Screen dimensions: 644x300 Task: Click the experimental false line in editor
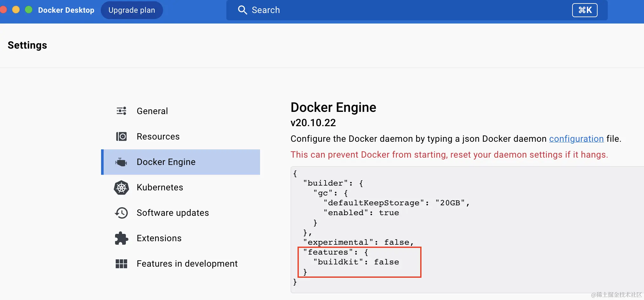(x=358, y=242)
